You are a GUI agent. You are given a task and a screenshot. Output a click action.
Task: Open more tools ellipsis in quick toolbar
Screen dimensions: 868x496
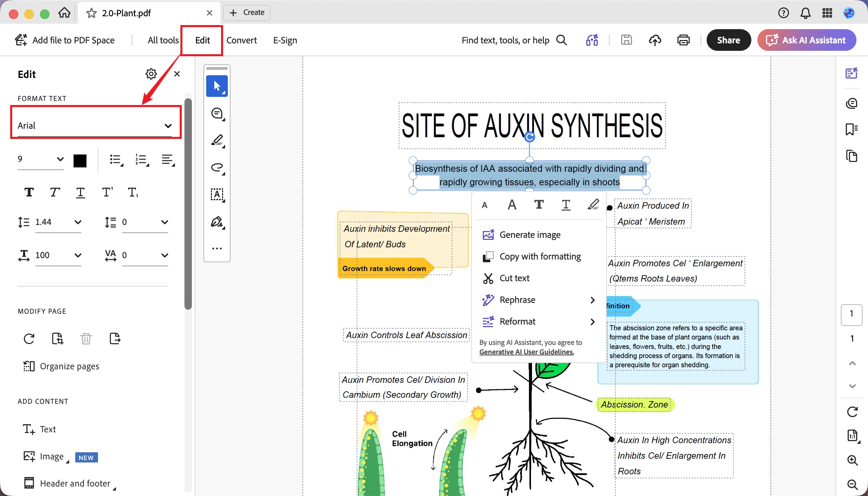click(x=217, y=248)
